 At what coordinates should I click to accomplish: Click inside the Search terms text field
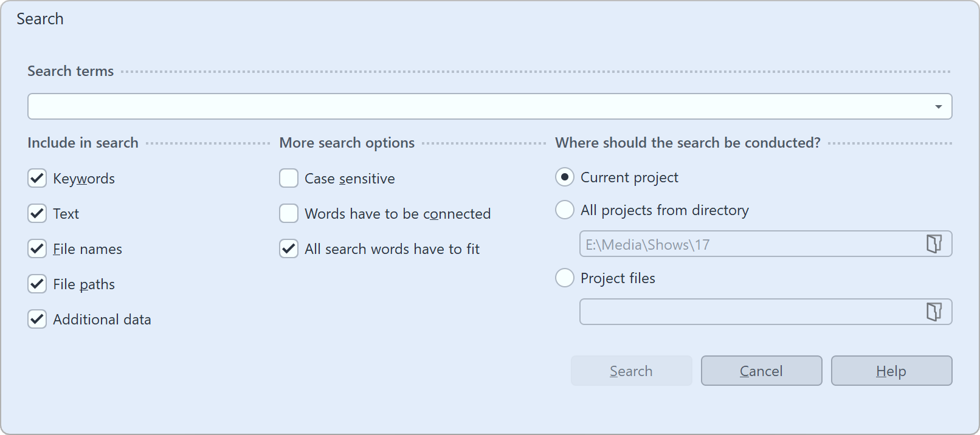tap(426, 106)
